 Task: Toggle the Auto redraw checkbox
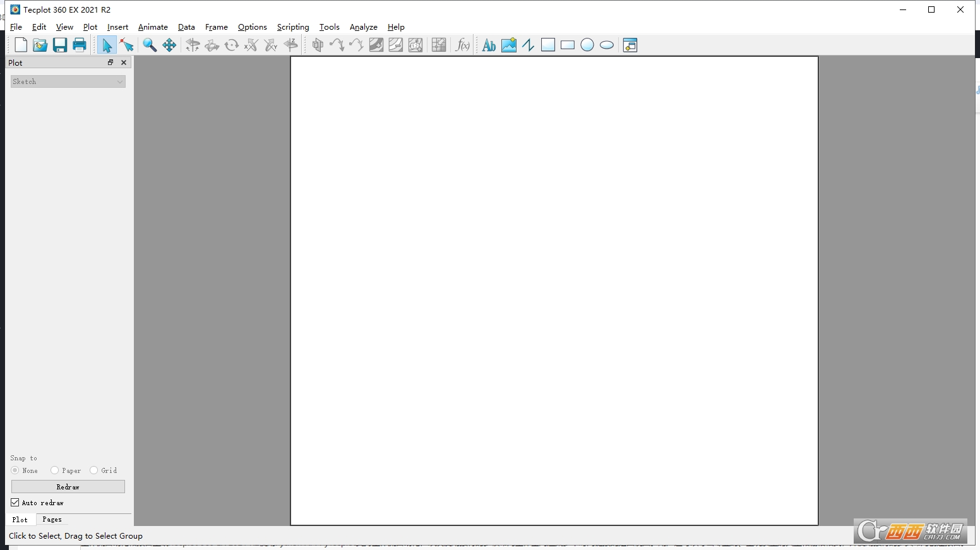tap(15, 503)
